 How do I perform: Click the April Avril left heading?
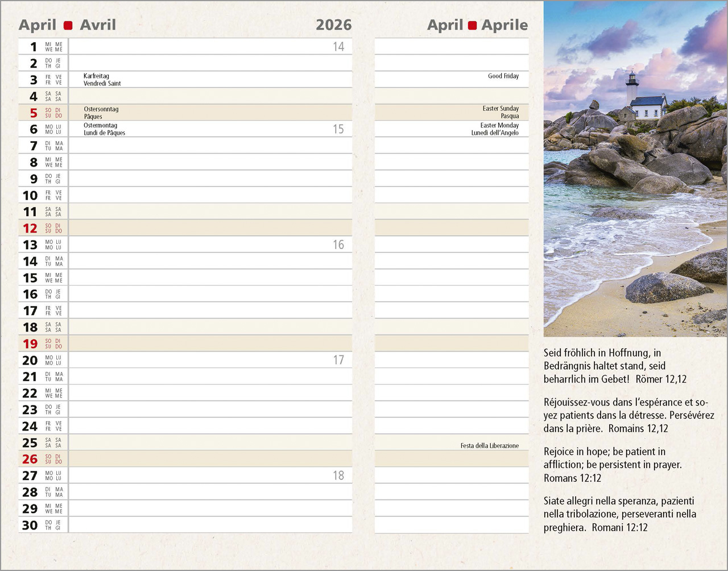coord(67,25)
